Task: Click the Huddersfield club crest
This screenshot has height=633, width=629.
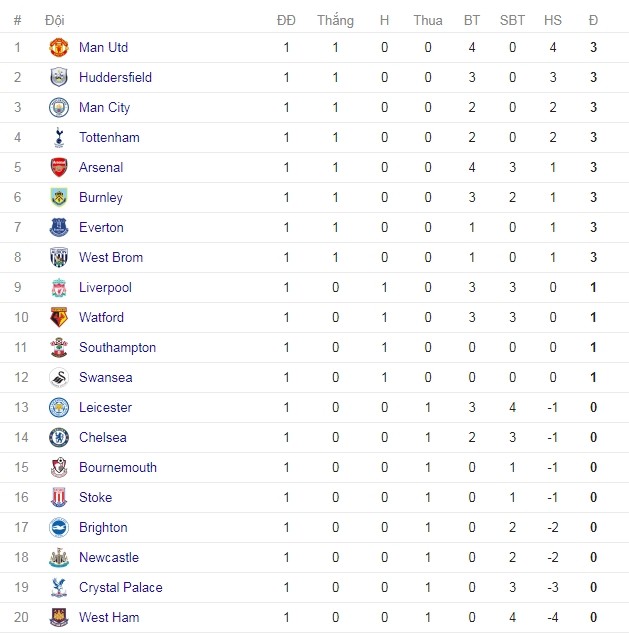Action: [59, 77]
